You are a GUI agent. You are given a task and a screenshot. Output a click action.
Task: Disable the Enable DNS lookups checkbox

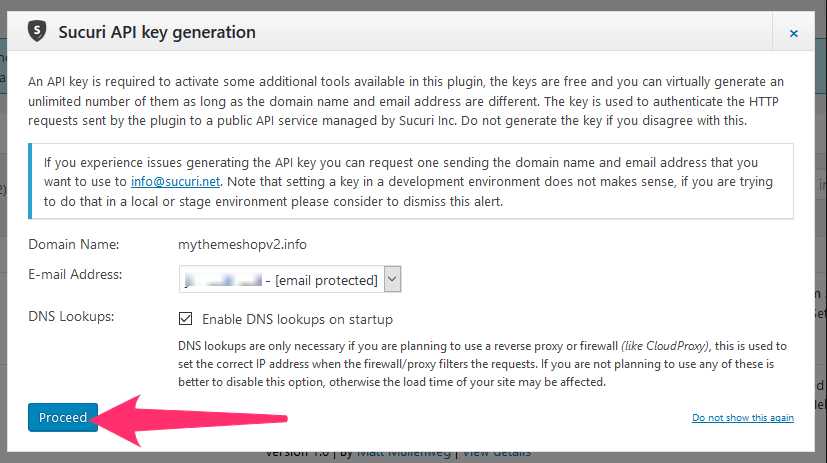(185, 319)
